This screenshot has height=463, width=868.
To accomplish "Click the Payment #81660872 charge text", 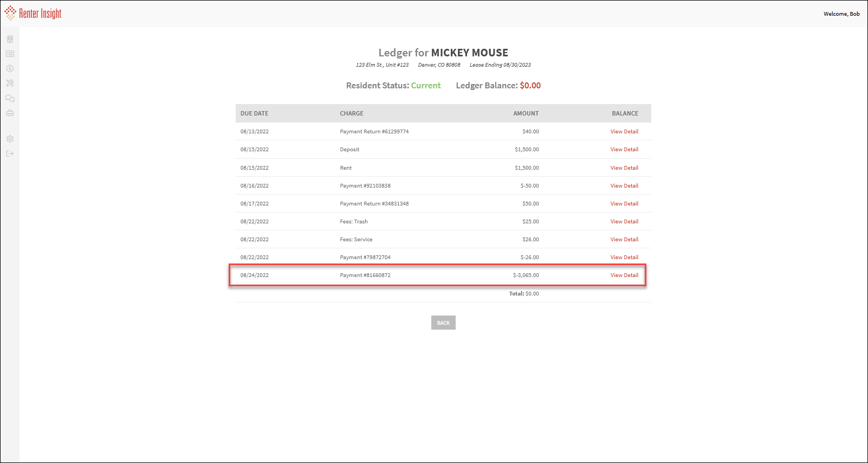I will (x=365, y=275).
